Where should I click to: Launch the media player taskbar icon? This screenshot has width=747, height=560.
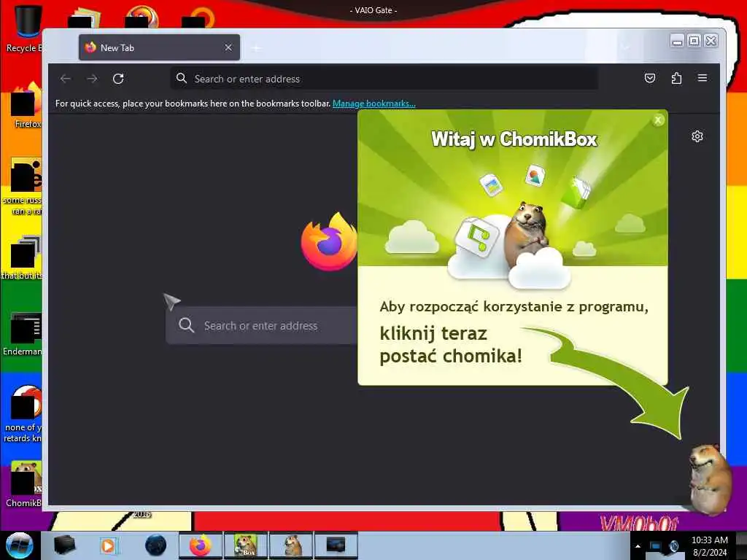(109, 545)
